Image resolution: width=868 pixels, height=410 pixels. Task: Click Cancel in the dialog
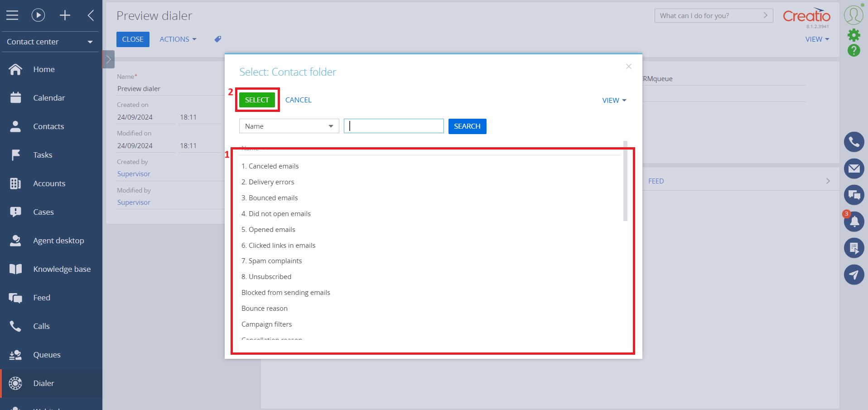[x=299, y=100]
